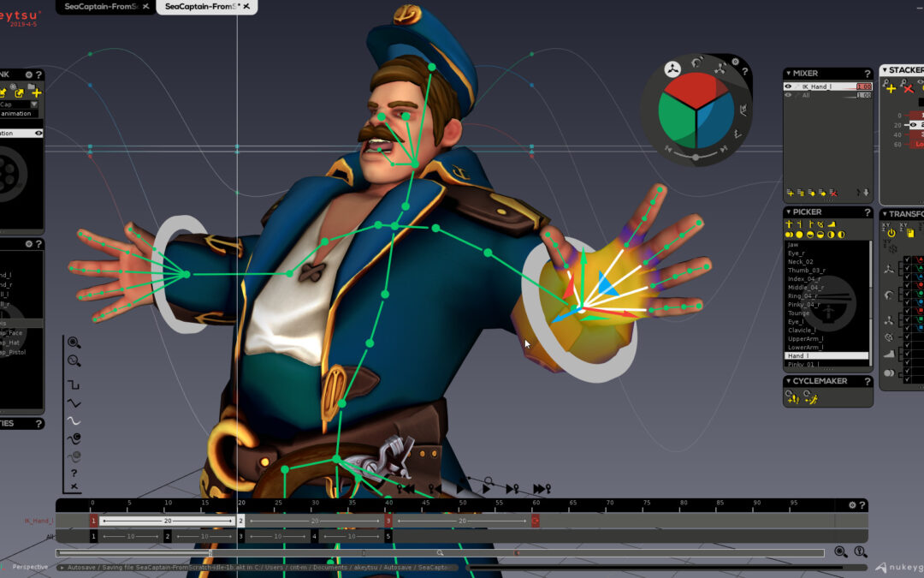Collapse the STACKER panel
The image size is (924, 578).
(885, 69)
